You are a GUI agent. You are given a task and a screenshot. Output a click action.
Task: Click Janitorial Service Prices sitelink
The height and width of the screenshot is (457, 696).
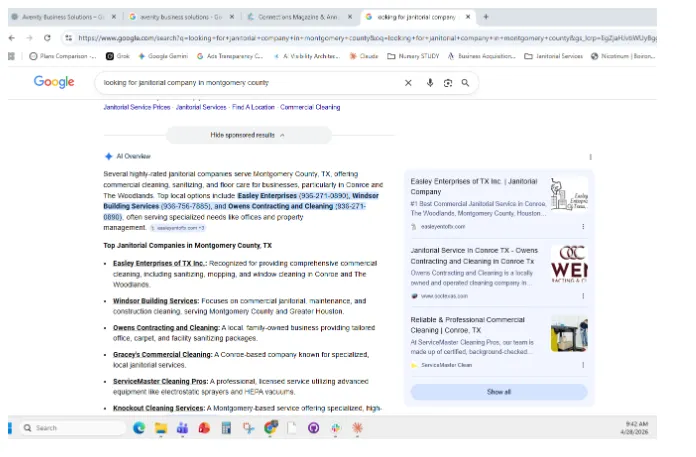137,107
